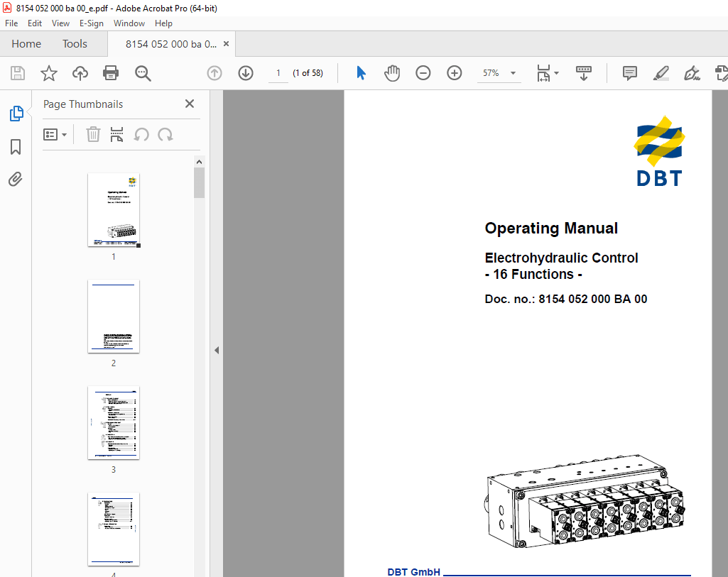
Task: Click the '(1 of 58)' page count text
Action: point(308,73)
